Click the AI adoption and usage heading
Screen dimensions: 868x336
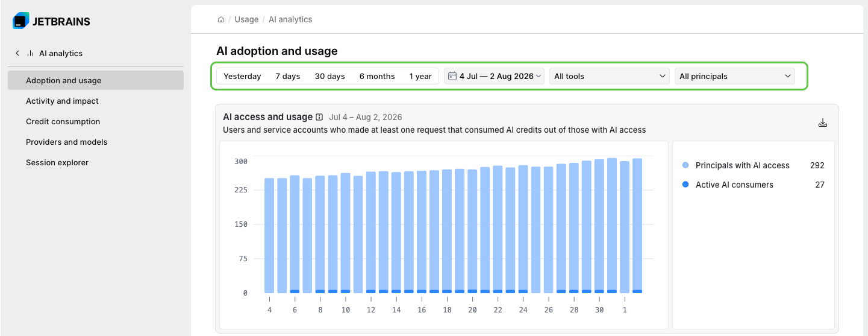click(x=277, y=51)
